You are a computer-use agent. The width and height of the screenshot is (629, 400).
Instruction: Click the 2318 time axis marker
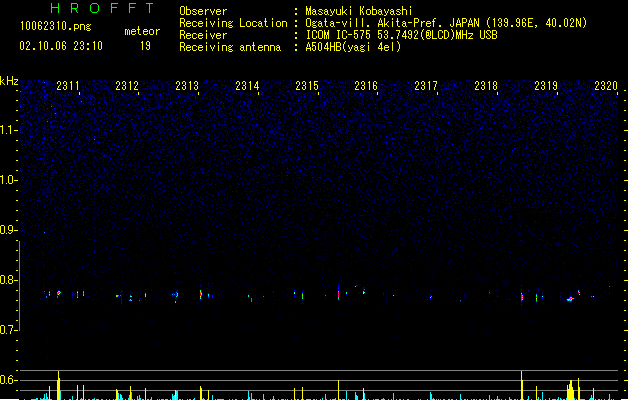(x=486, y=86)
